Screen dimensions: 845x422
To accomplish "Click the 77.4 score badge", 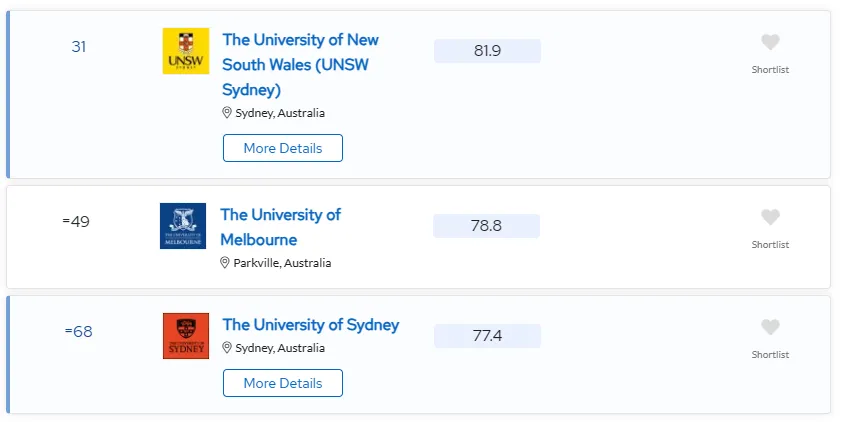I will tap(487, 336).
